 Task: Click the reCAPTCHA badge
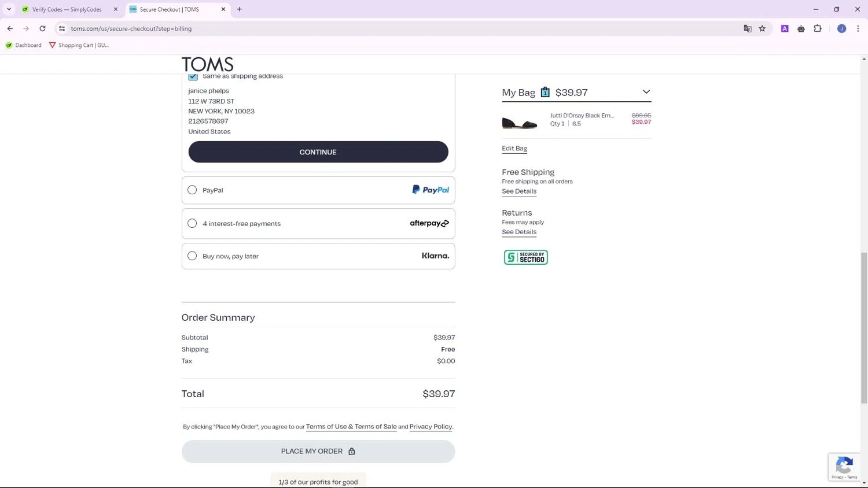click(845, 467)
